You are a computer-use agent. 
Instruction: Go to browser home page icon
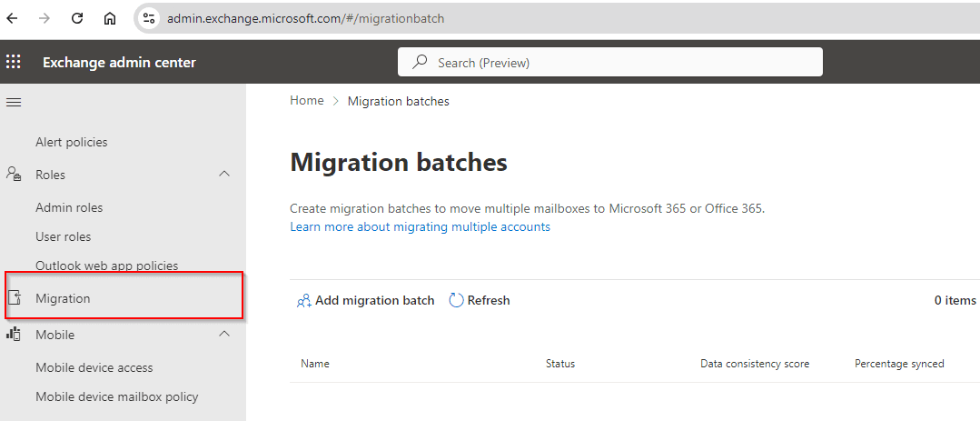click(x=110, y=18)
